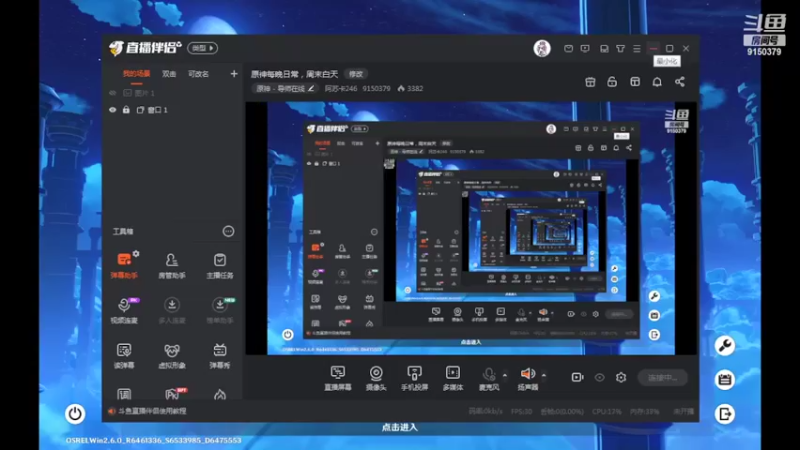Click room number 9150379 text
This screenshot has height=450, width=800.
377,89
